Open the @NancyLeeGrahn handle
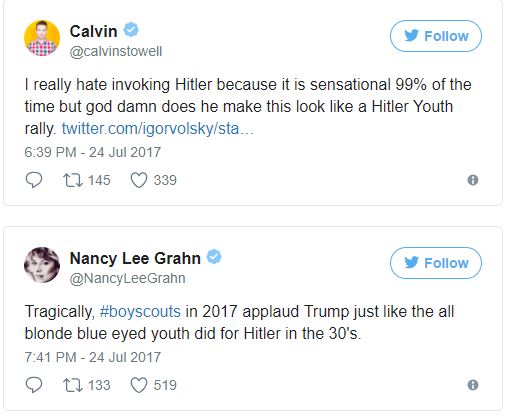 tap(127, 278)
